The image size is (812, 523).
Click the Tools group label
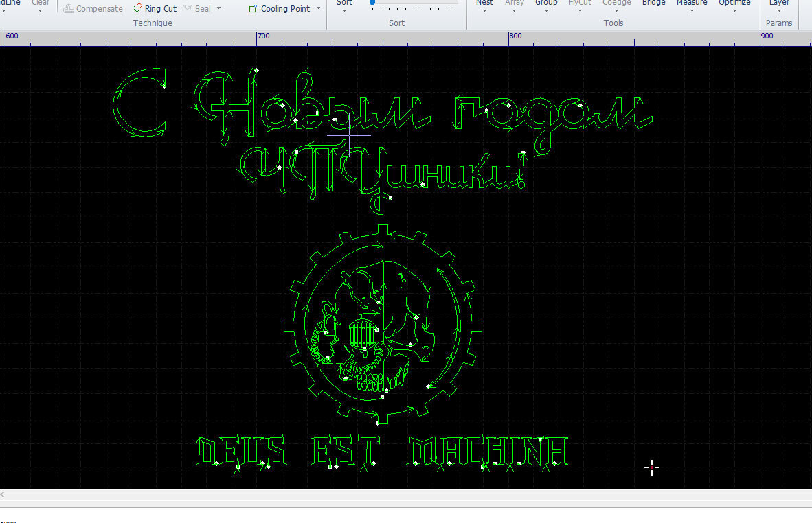pos(613,23)
